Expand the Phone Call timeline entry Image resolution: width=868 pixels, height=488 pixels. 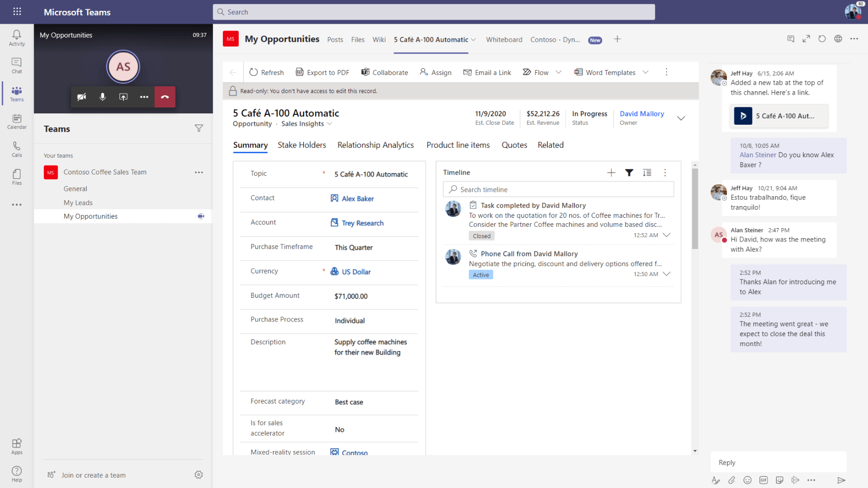click(667, 274)
